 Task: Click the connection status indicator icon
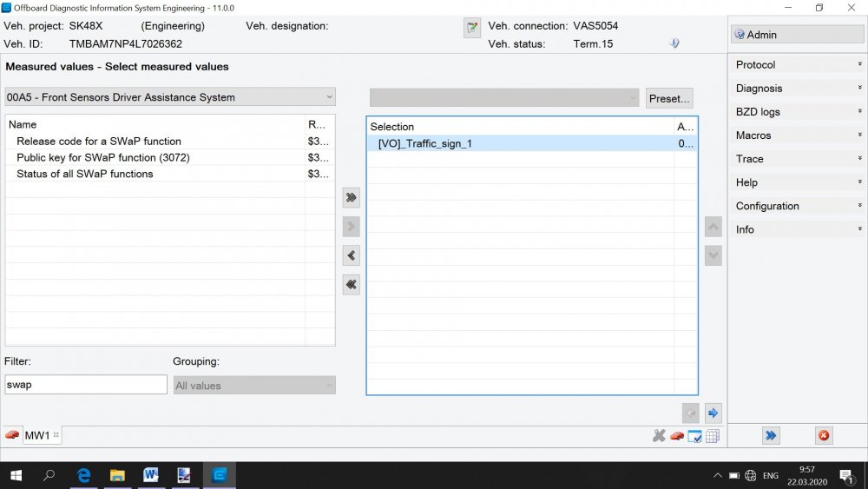pyautogui.click(x=674, y=43)
